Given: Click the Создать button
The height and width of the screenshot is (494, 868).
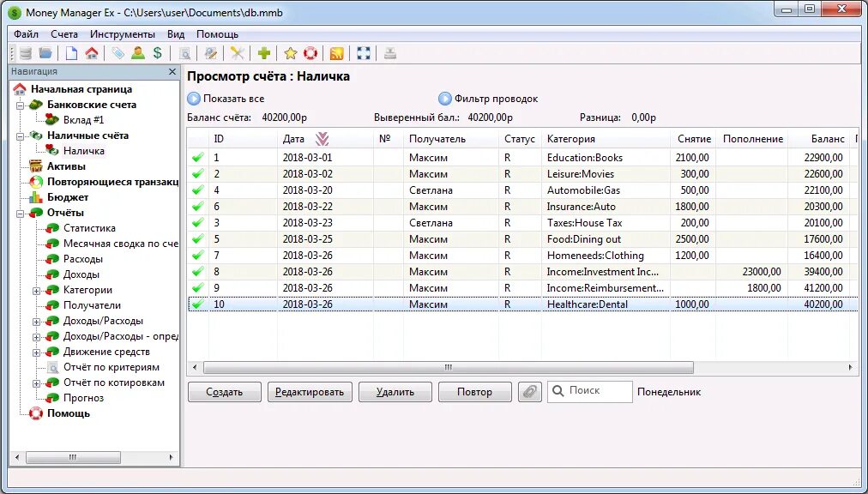Looking at the screenshot, I should coord(224,392).
